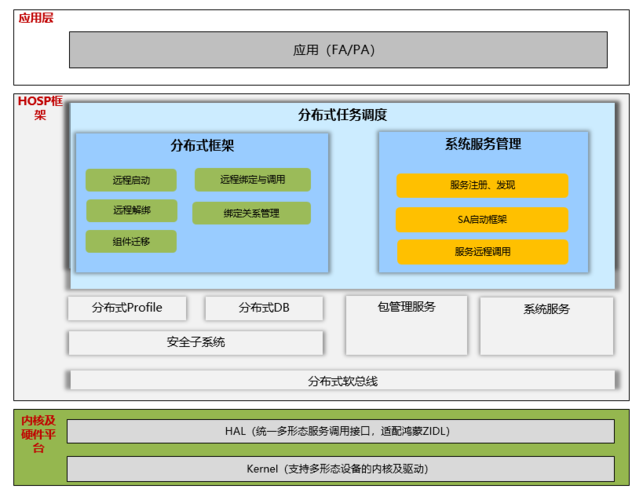Click the 服务远程调用 yellow block

[483, 252]
